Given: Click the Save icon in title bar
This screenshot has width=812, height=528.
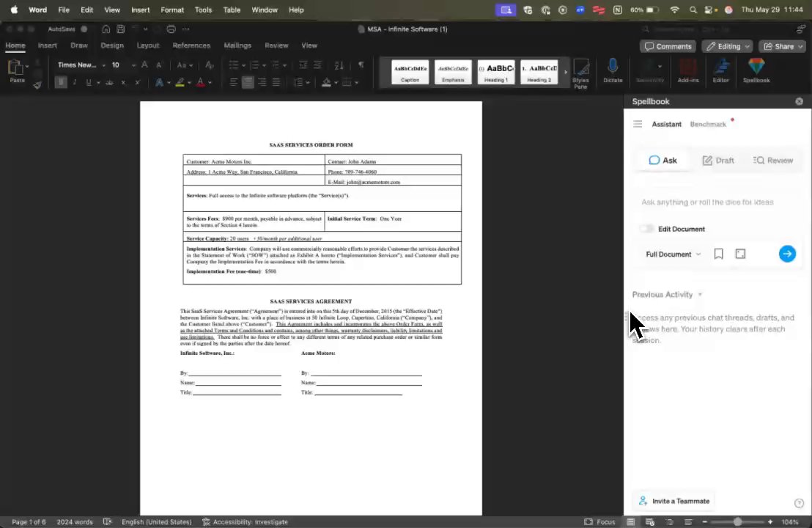Looking at the screenshot, I should [x=121, y=29].
